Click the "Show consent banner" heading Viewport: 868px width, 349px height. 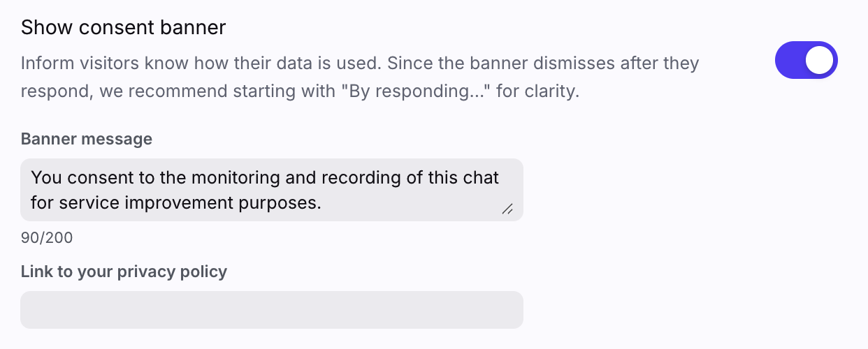123,27
